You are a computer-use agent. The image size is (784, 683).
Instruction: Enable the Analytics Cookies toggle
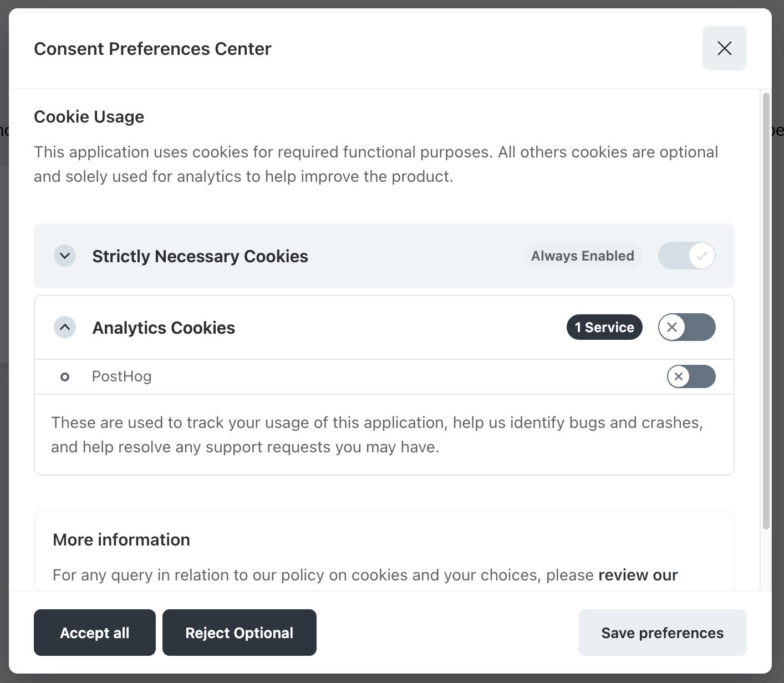click(x=686, y=328)
